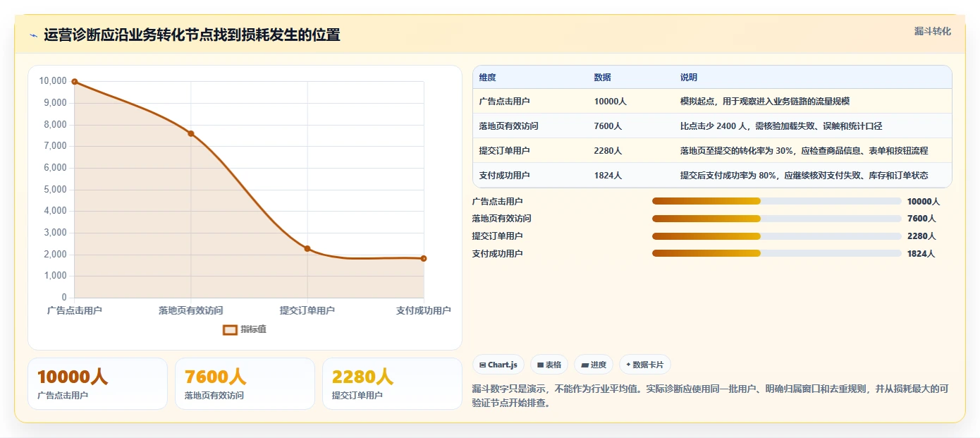The width and height of the screenshot is (980, 438).
Task: Select the 表格 chip
Action: coord(549,365)
